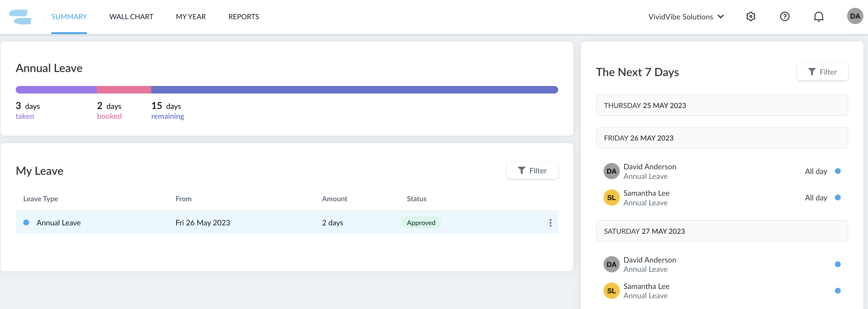Click Samantha Lee avatar under Saturday 27 May
Image resolution: width=868 pixels, height=309 pixels.
pos(611,291)
